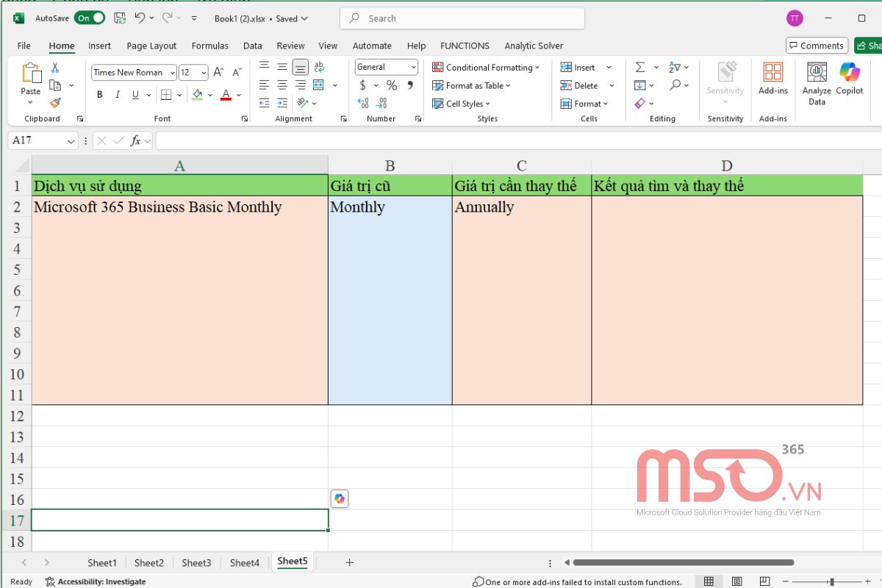The width and height of the screenshot is (882, 588).
Task: Apply Comma Style number format
Action: (x=411, y=85)
